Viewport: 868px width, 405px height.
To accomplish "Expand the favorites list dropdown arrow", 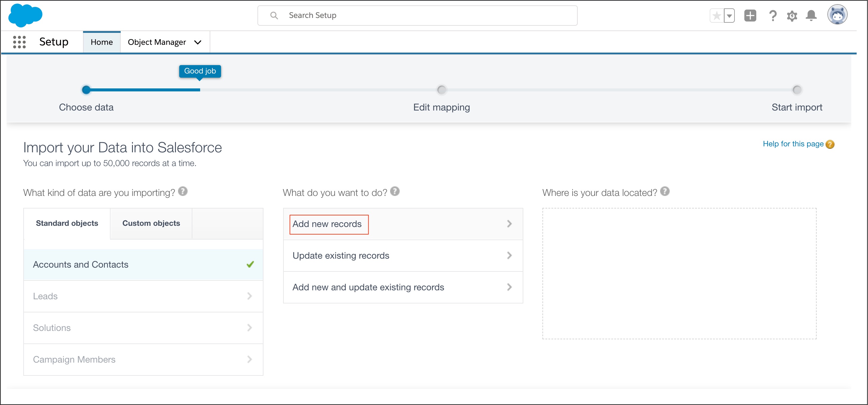I will tap(729, 16).
